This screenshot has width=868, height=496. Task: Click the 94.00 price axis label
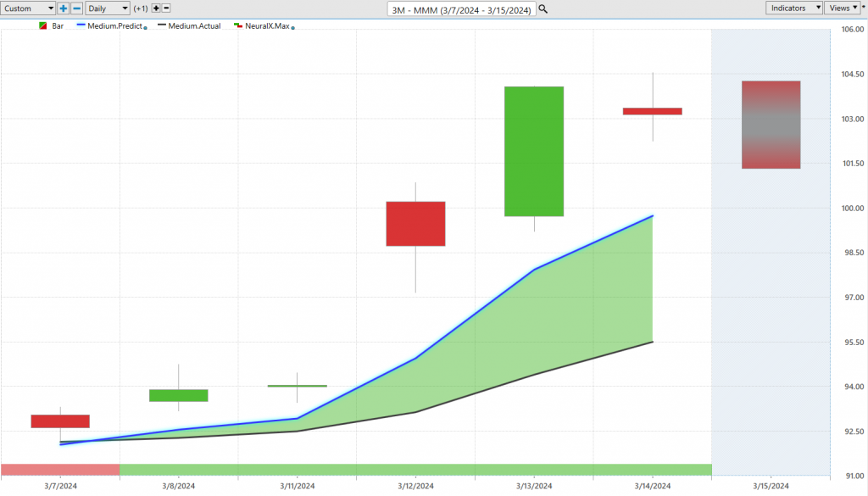click(x=854, y=387)
